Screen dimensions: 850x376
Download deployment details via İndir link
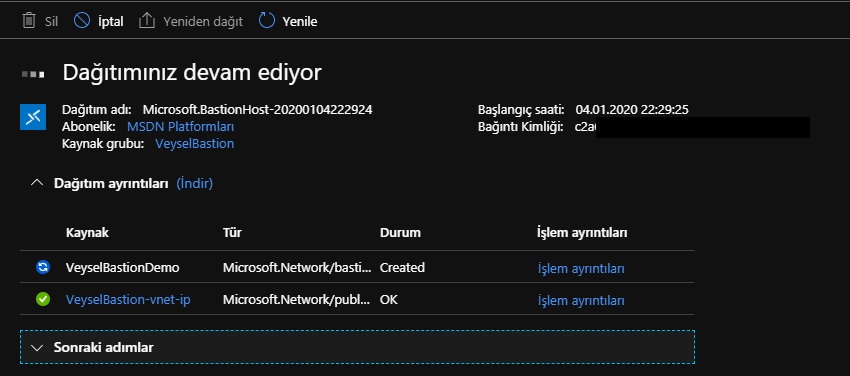coord(195,184)
